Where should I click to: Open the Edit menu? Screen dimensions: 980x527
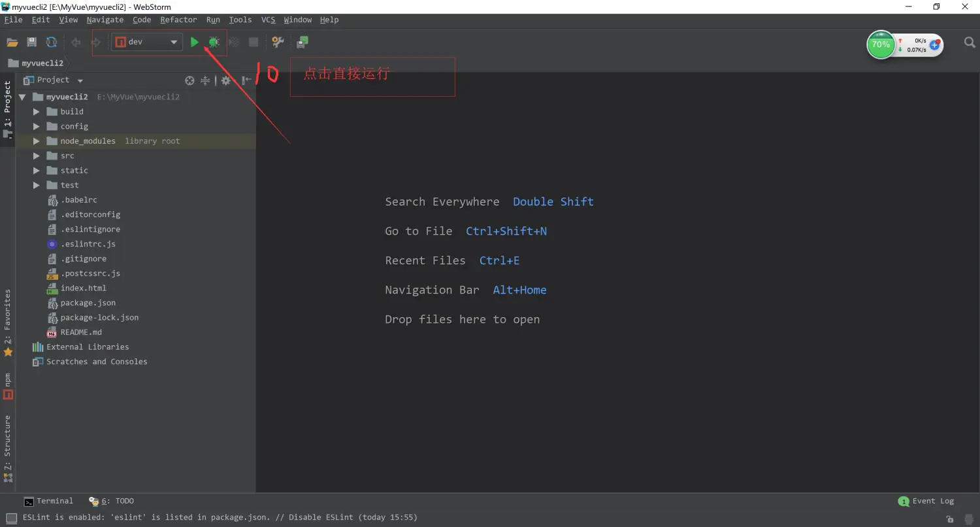tap(41, 20)
